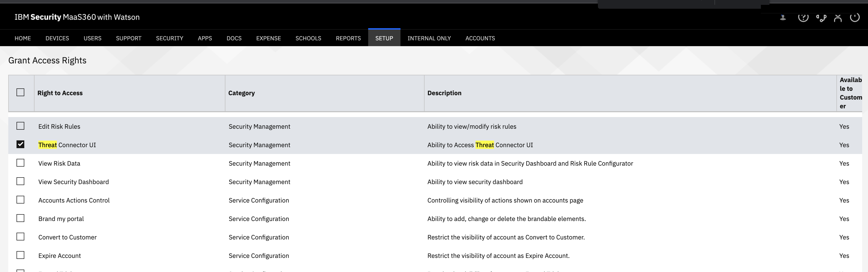Image resolution: width=868 pixels, height=272 pixels.
Task: Click the 'View Risk Data' row name
Action: pos(59,163)
